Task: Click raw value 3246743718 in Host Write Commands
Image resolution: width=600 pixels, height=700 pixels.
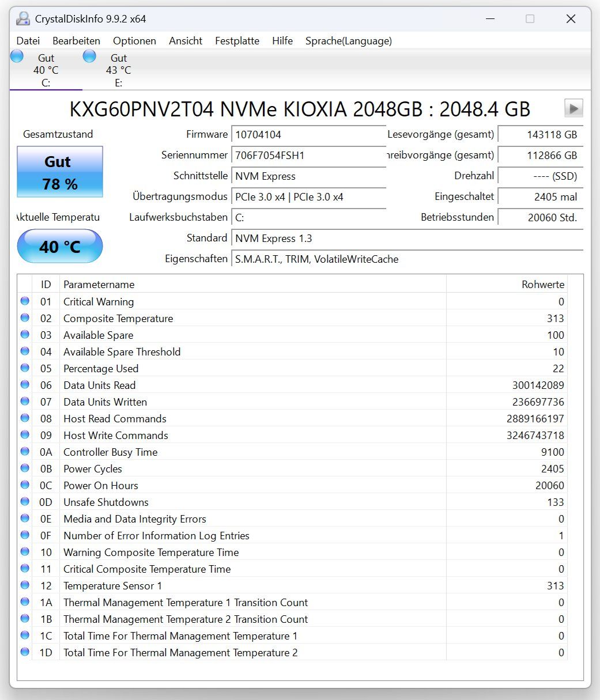Action: tap(535, 435)
